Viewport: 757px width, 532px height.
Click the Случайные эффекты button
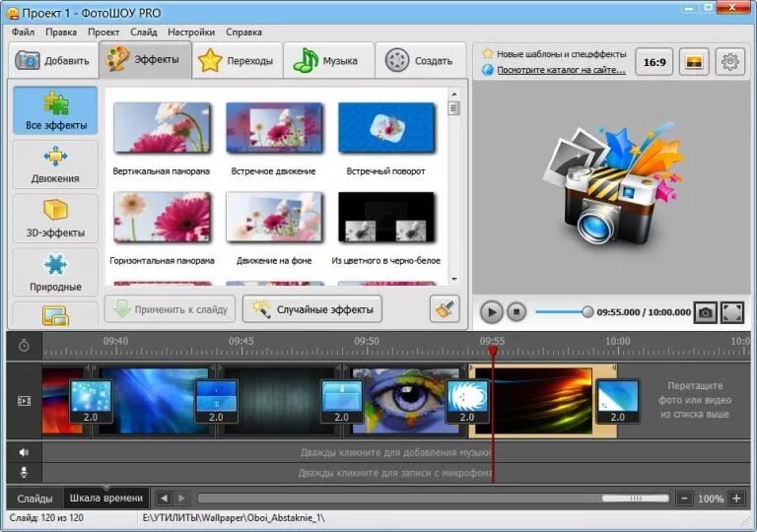click(x=312, y=309)
